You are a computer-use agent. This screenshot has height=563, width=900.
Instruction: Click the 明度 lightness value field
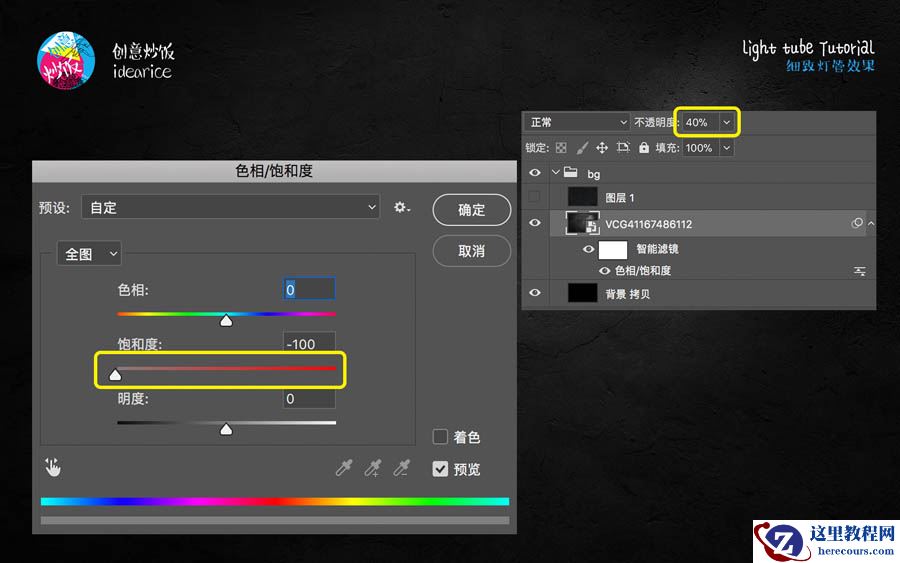click(x=309, y=398)
